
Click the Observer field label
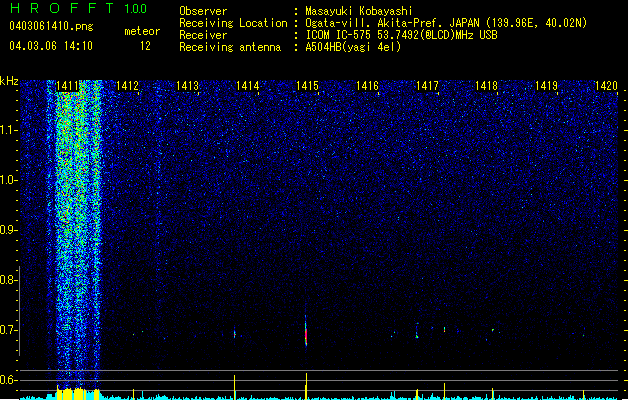[x=203, y=11]
